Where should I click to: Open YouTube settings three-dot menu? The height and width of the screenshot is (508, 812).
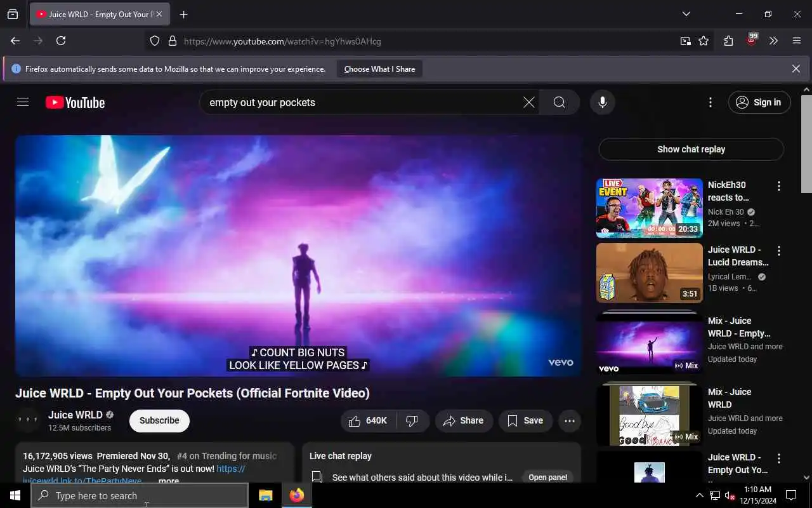[x=710, y=102]
